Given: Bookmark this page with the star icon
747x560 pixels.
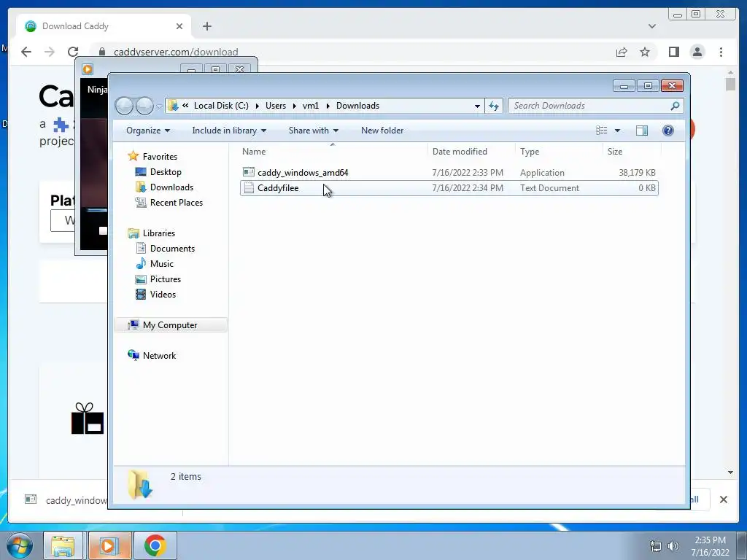Looking at the screenshot, I should pyautogui.click(x=645, y=52).
